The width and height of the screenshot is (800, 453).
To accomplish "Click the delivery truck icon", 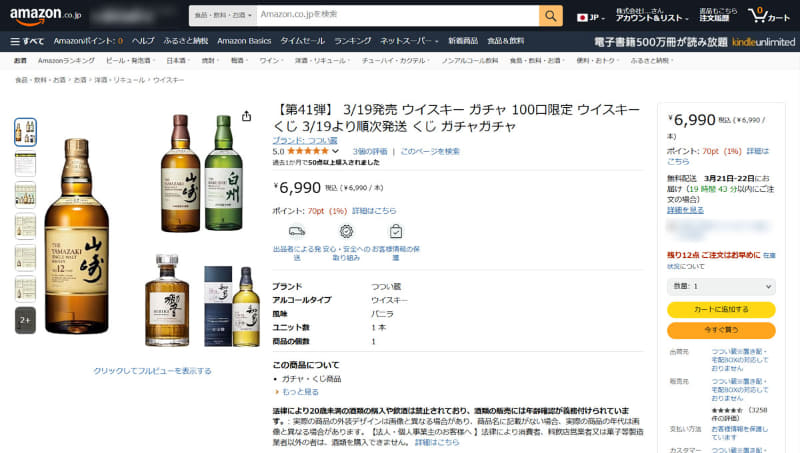I will click(297, 232).
